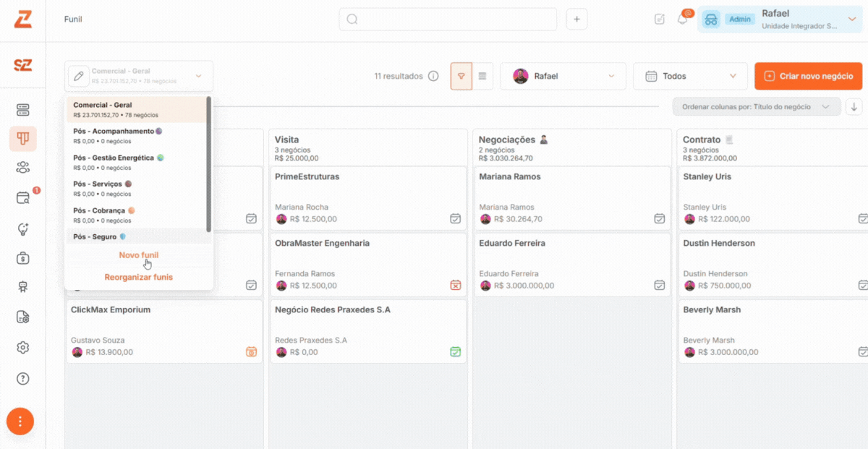Switch to list view

pyautogui.click(x=482, y=76)
